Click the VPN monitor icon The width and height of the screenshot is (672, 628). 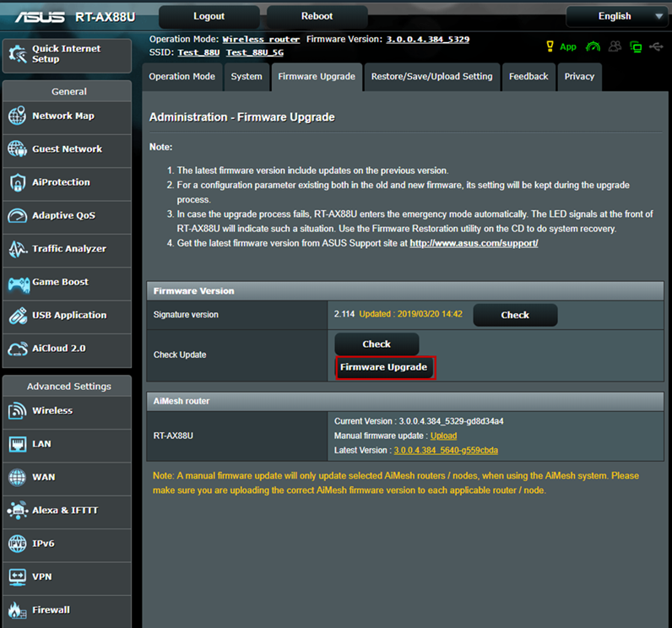[x=18, y=577]
